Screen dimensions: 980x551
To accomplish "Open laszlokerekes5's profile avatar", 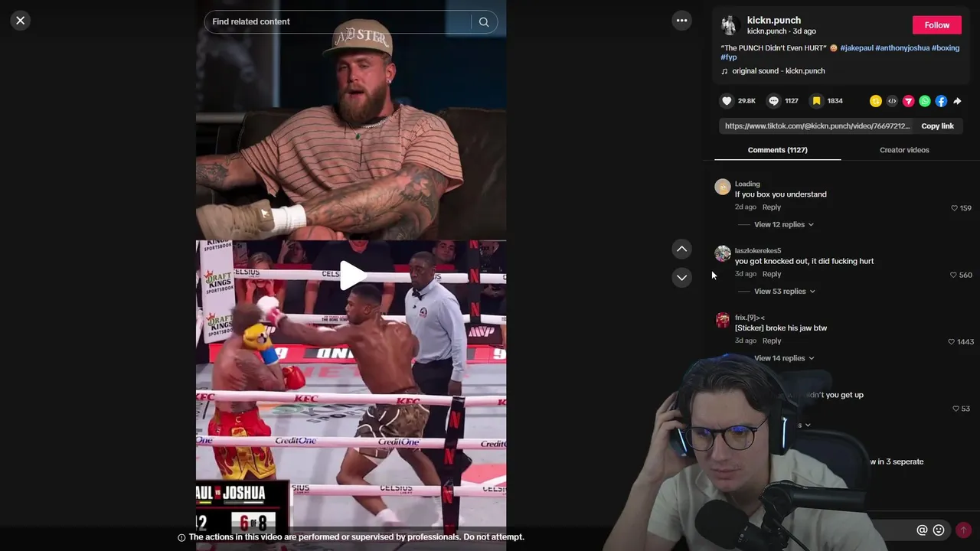I will tap(723, 254).
